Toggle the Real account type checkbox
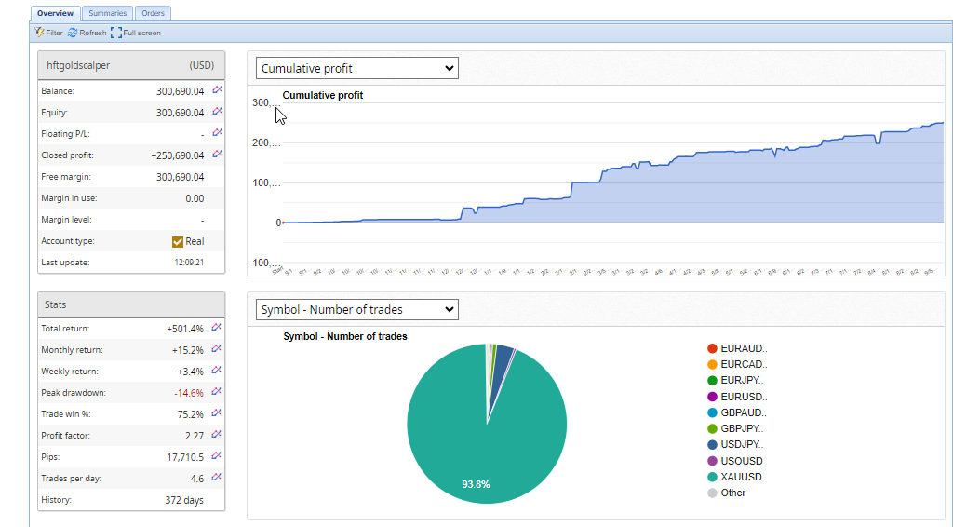 (178, 241)
